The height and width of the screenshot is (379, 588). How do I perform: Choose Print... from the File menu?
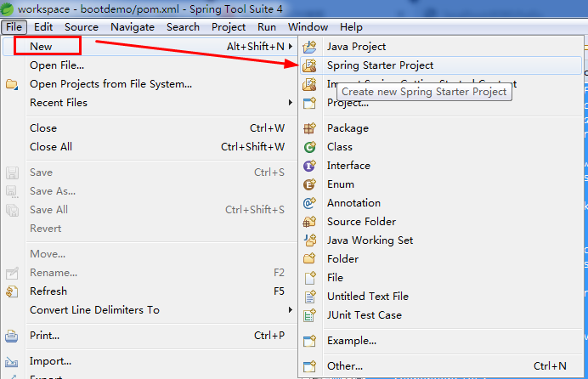[x=149, y=336]
